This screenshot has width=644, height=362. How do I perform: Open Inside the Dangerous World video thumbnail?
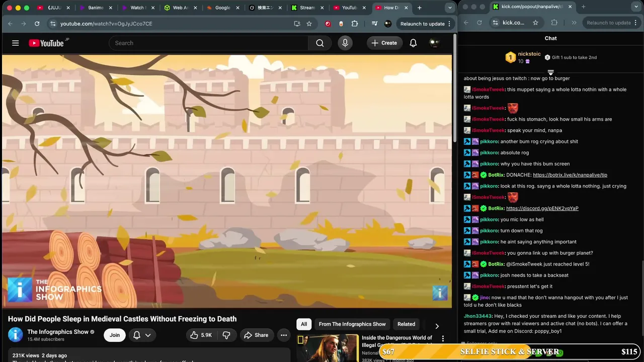pyautogui.click(x=328, y=348)
